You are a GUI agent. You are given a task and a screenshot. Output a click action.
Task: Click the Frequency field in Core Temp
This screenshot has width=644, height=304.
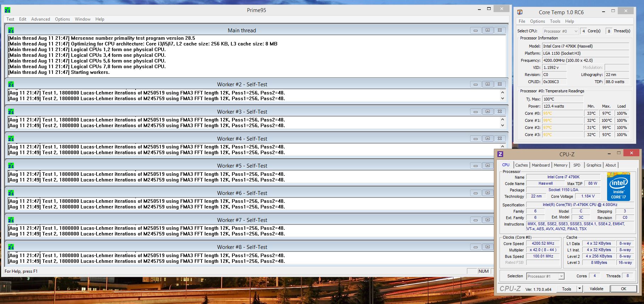[x=585, y=60]
